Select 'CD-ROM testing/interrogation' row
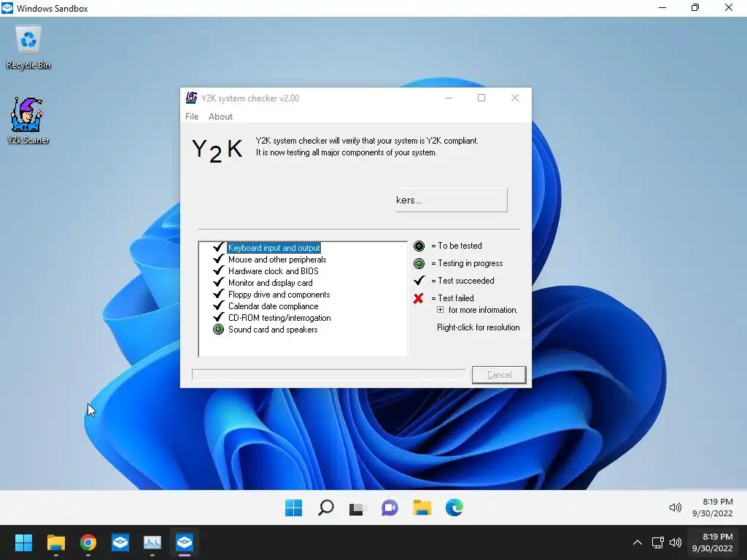747x560 pixels. pyautogui.click(x=279, y=318)
